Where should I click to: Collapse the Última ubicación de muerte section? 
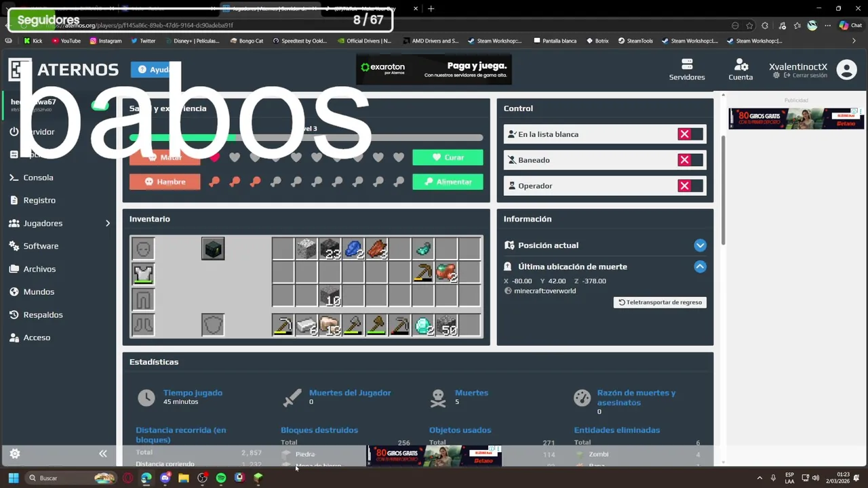click(700, 266)
